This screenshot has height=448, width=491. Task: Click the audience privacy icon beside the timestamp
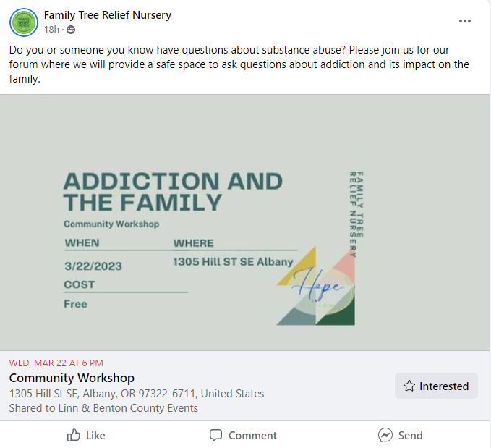(x=70, y=30)
